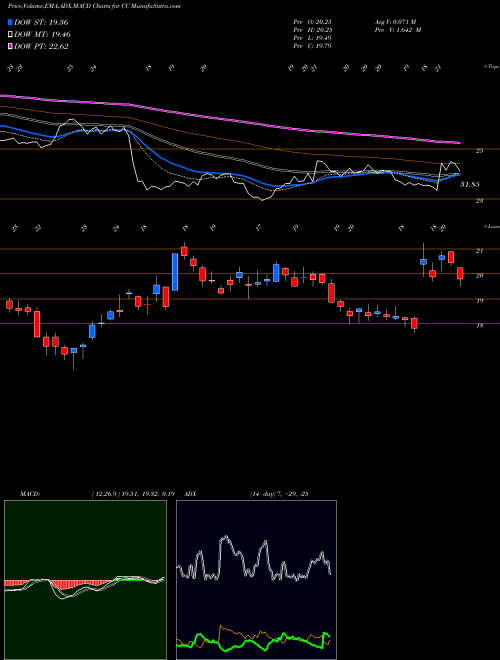Screen dimensions: 500x660
Task: Click the magenta long-term EMA line's right end
Action: pos(458,143)
